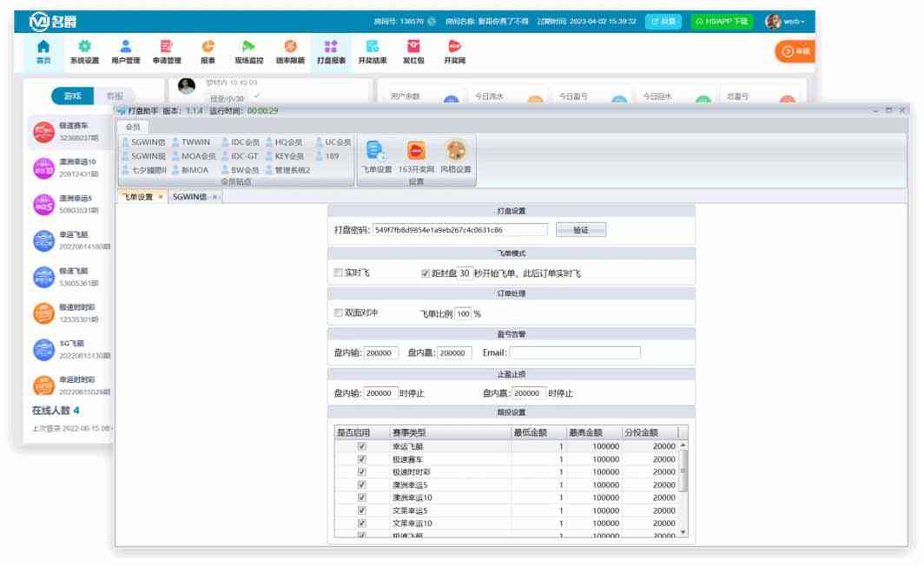The height and width of the screenshot is (566, 924).
Task: Enable the 实时飞 checkbox
Action: click(x=340, y=273)
